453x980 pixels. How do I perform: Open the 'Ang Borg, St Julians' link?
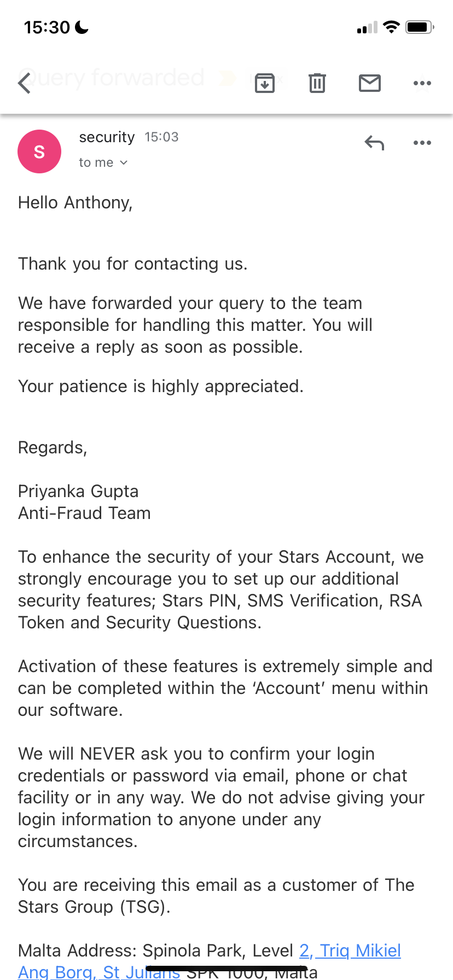[99, 972]
